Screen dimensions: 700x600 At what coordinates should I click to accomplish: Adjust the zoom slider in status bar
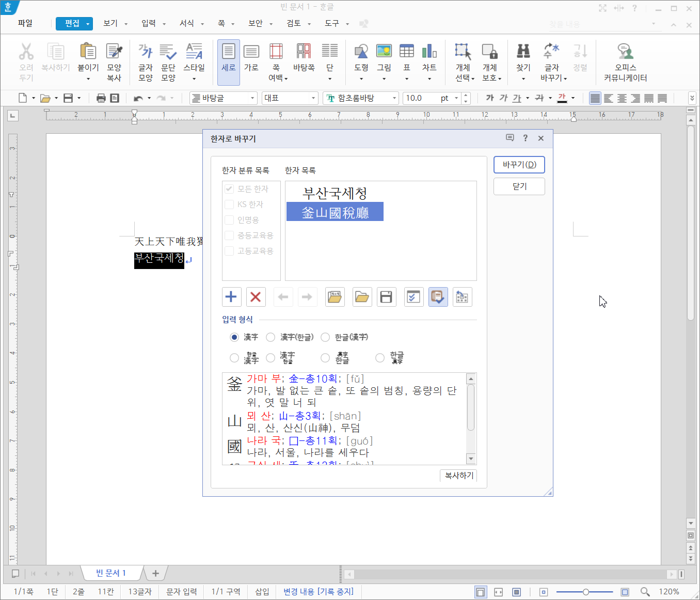pos(585,592)
